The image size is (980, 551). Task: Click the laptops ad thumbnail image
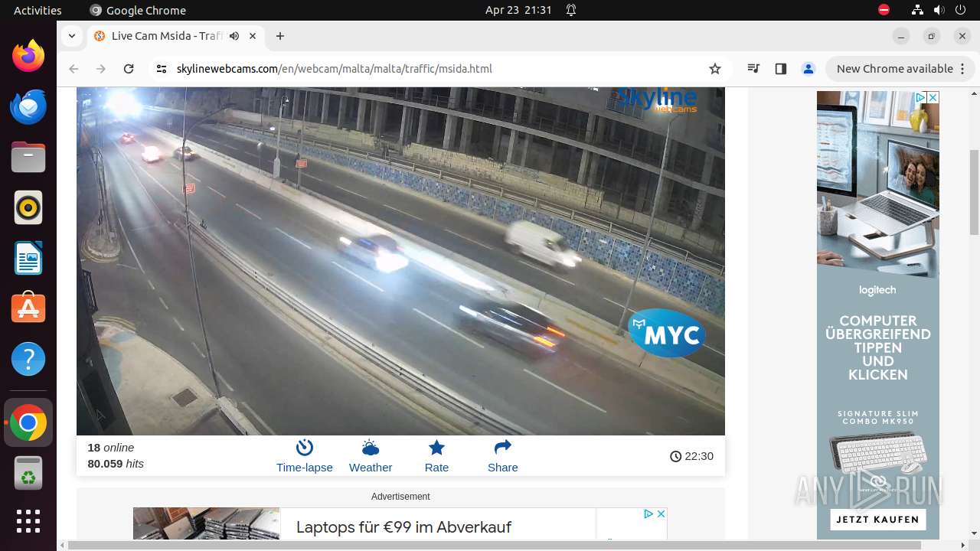pos(207,523)
